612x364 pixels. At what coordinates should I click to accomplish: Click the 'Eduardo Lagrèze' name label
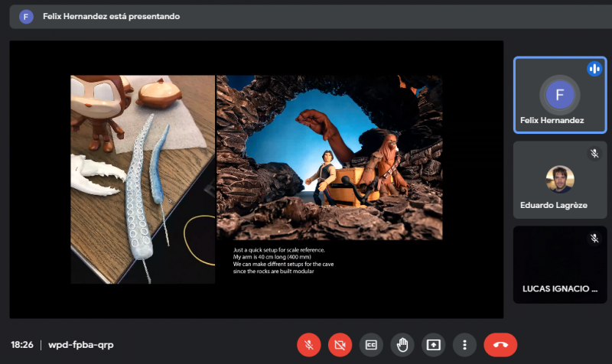tap(553, 205)
